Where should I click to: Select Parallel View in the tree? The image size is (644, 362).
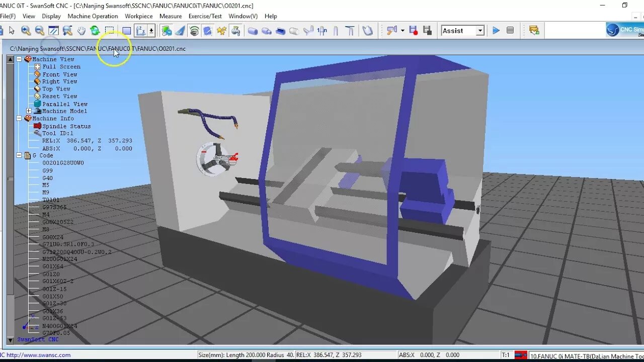pos(64,104)
